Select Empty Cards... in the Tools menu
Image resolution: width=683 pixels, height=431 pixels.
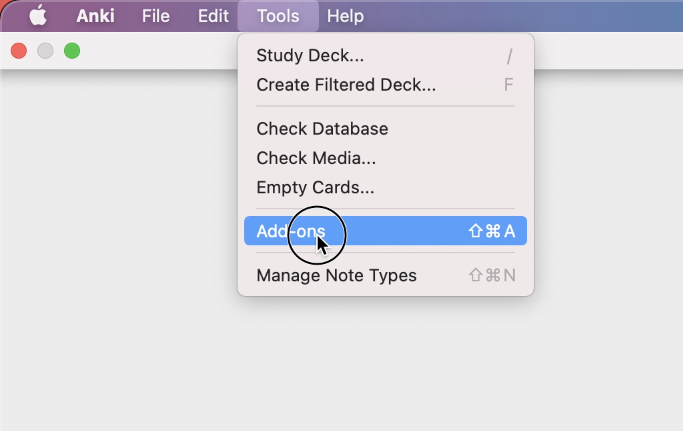(385, 187)
